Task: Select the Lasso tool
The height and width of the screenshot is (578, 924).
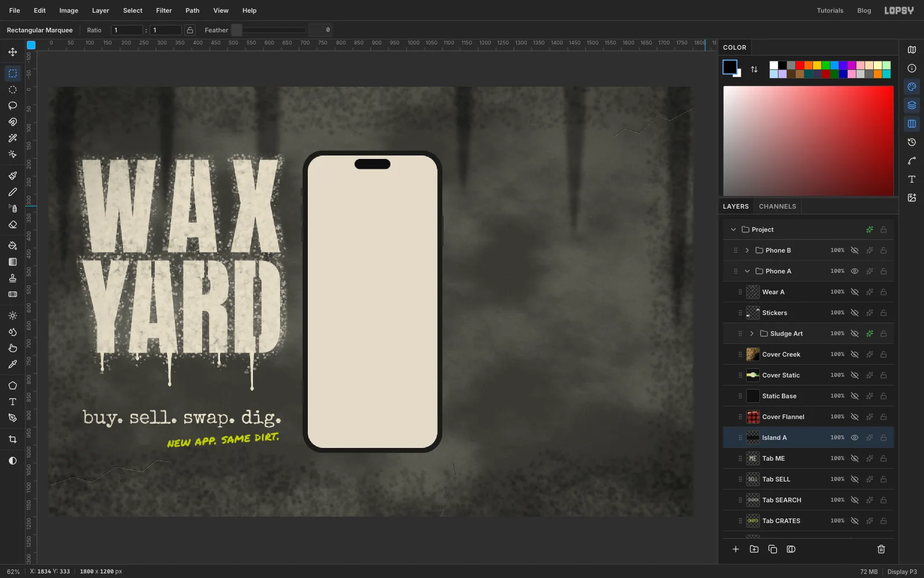Action: click(x=13, y=106)
